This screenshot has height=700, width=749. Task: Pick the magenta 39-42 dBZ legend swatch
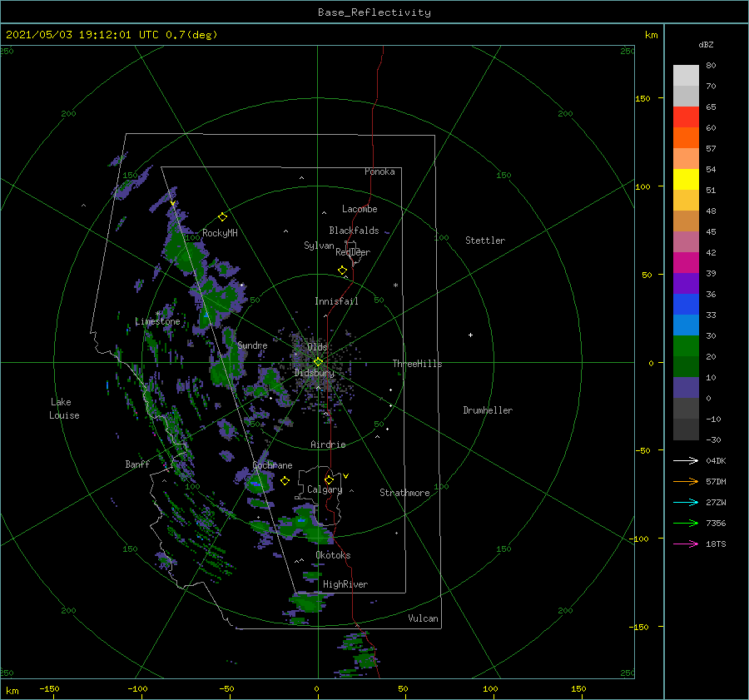tap(686, 262)
